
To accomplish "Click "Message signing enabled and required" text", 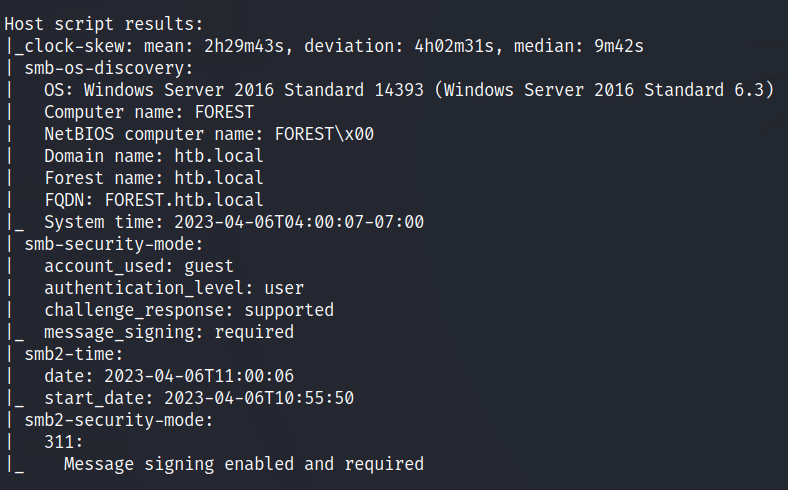I will point(244,464).
